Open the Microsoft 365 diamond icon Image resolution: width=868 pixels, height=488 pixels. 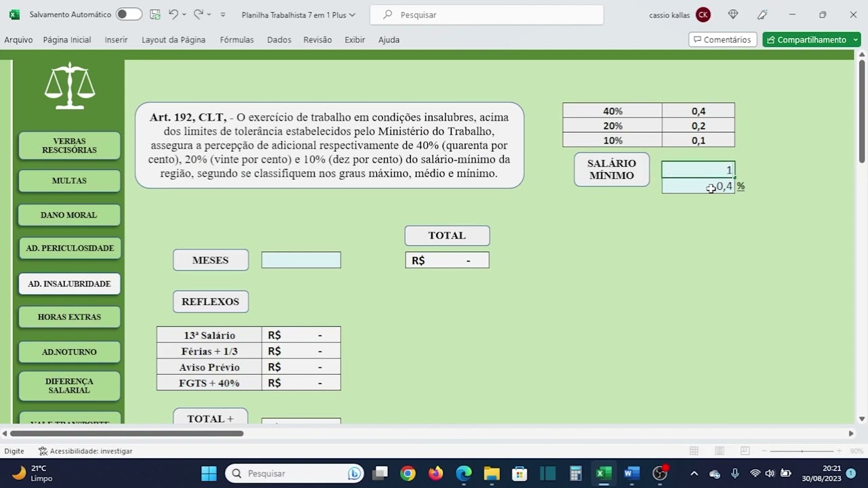(x=733, y=14)
